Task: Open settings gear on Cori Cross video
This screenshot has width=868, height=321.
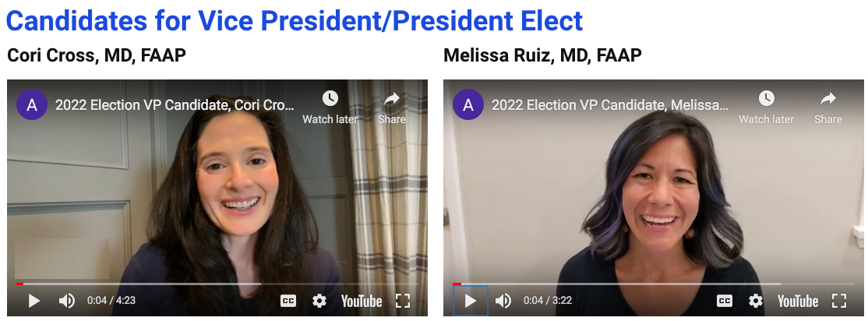Action: click(x=319, y=301)
